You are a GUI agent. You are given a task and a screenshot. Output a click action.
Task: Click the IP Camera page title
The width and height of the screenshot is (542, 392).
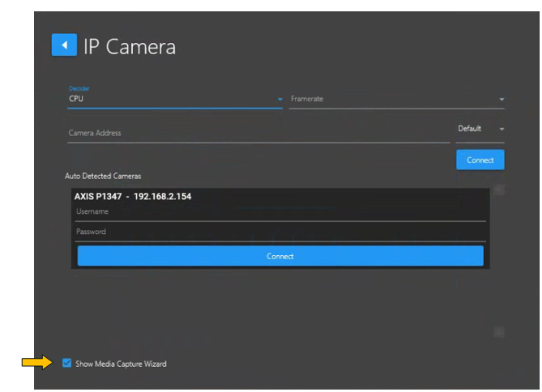(x=130, y=46)
